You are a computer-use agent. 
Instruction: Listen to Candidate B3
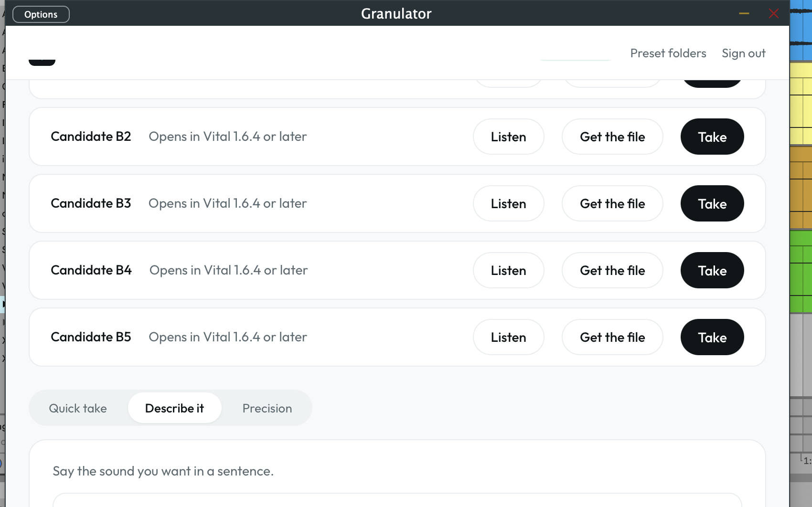point(508,203)
